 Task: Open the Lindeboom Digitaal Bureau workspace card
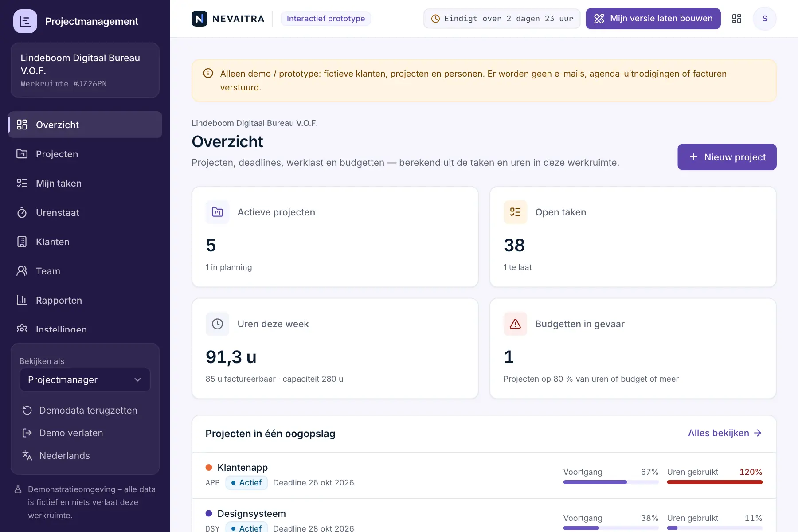click(x=85, y=70)
